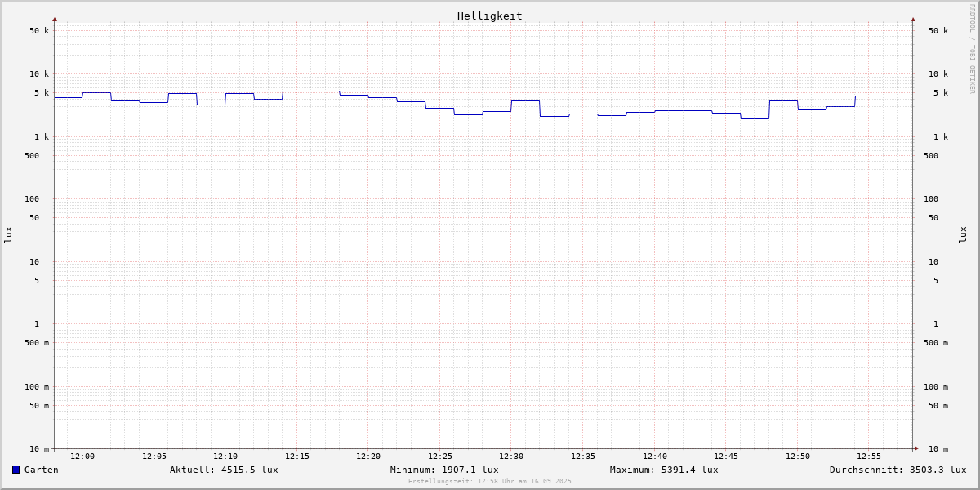Click the red arrow atop the right y-axis
This screenshot has height=490, width=980.
click(x=913, y=19)
